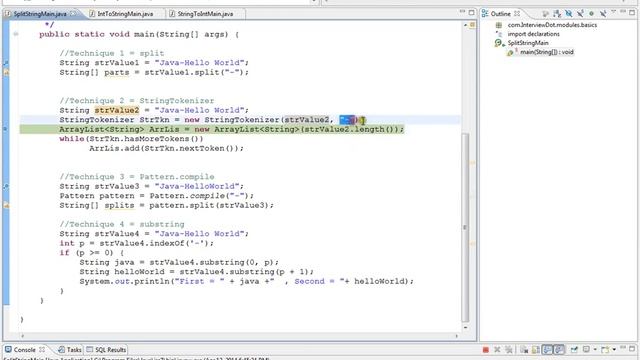640x360 pixels.
Task: Select main(String[]) : void in Outline
Action: (547, 52)
